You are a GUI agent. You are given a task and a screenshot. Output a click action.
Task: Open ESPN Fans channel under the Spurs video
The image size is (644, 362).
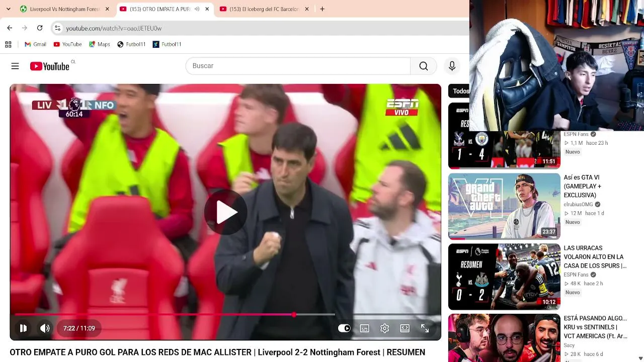576,275
